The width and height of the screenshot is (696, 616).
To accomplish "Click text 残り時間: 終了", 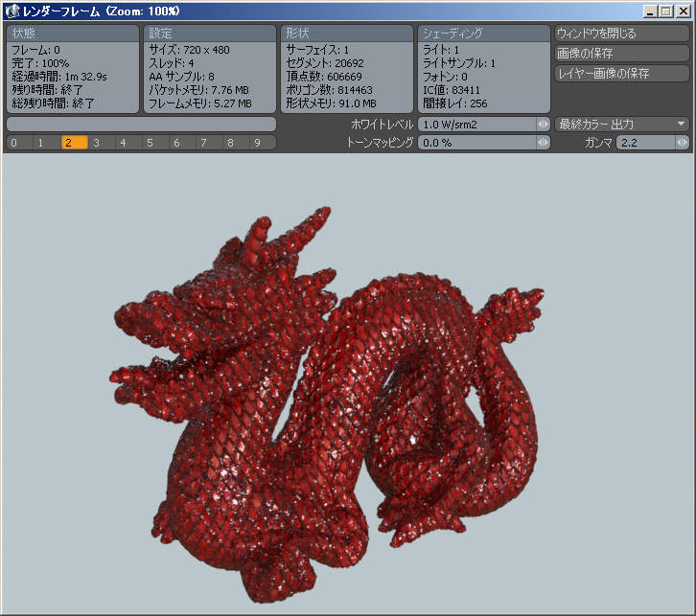I will coord(48,90).
